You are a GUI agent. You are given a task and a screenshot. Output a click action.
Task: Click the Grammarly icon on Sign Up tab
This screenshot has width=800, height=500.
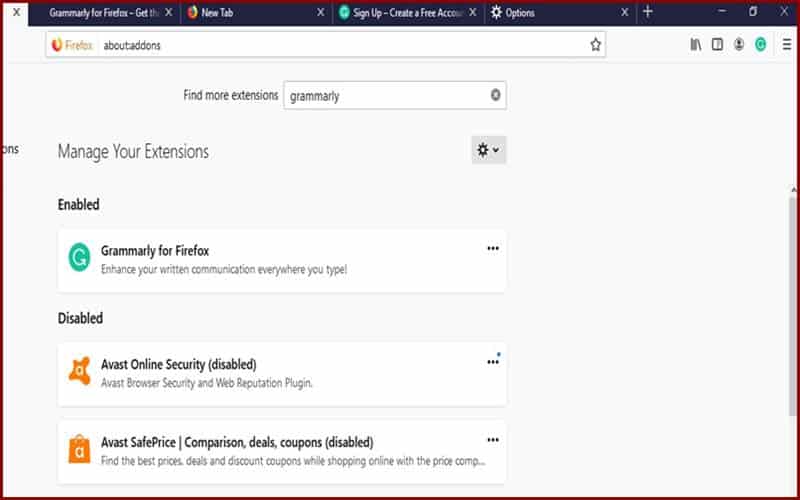[344, 12]
